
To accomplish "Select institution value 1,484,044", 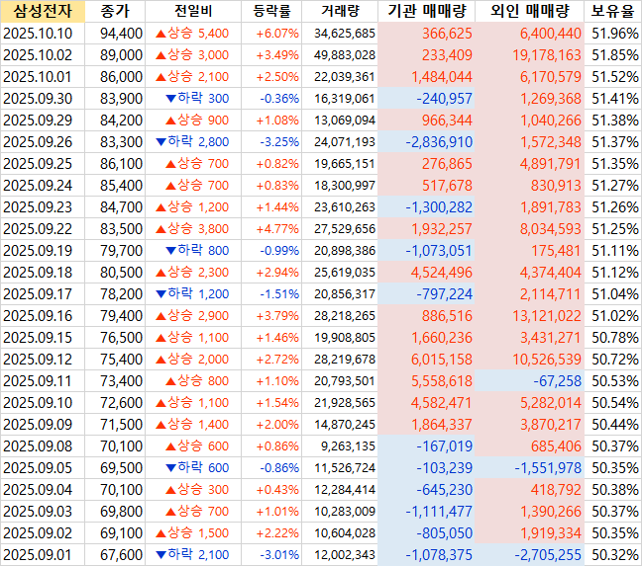I will pyautogui.click(x=427, y=77).
